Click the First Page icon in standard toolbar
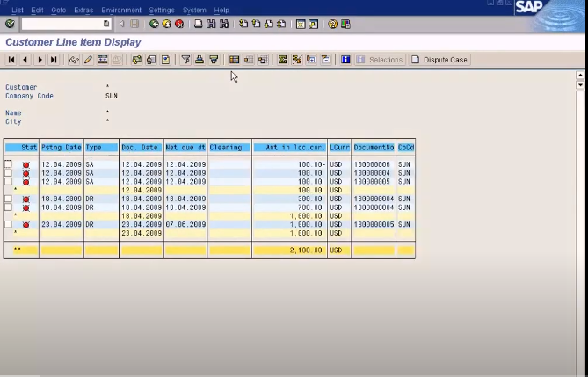Viewport: 588px width, 377px height. click(x=243, y=24)
